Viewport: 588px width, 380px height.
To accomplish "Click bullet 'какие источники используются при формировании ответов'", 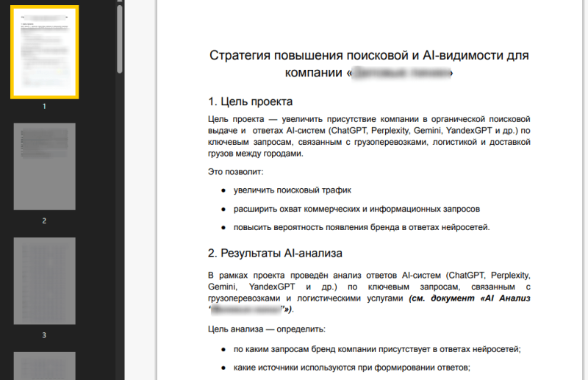I will click(x=352, y=368).
